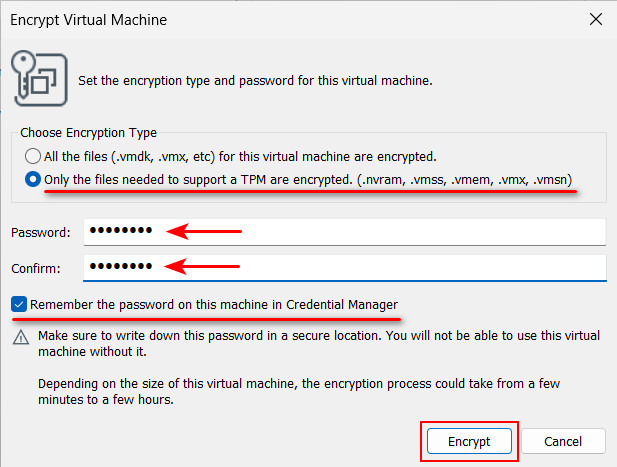This screenshot has height=467, width=617.
Task: Click the 'Encrypt Virtual Machine' title bar text
Action: tap(89, 20)
